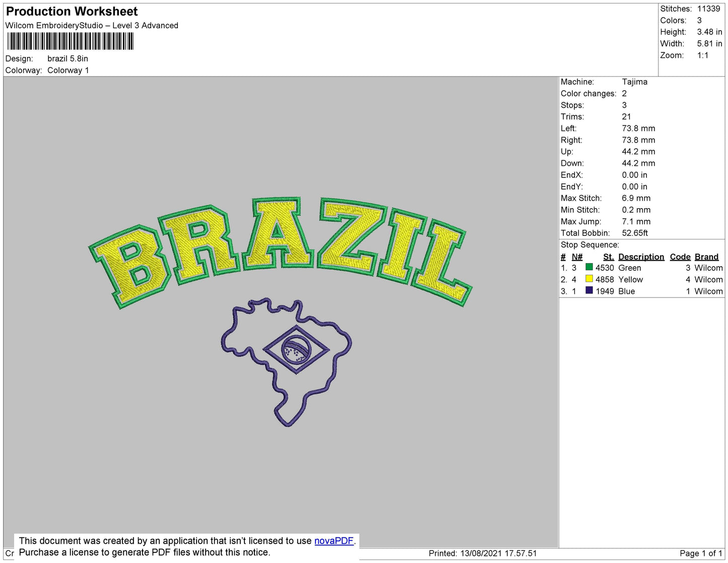Click the Total Bobbin value 52.65ft
728x563 pixels.
coord(635,233)
